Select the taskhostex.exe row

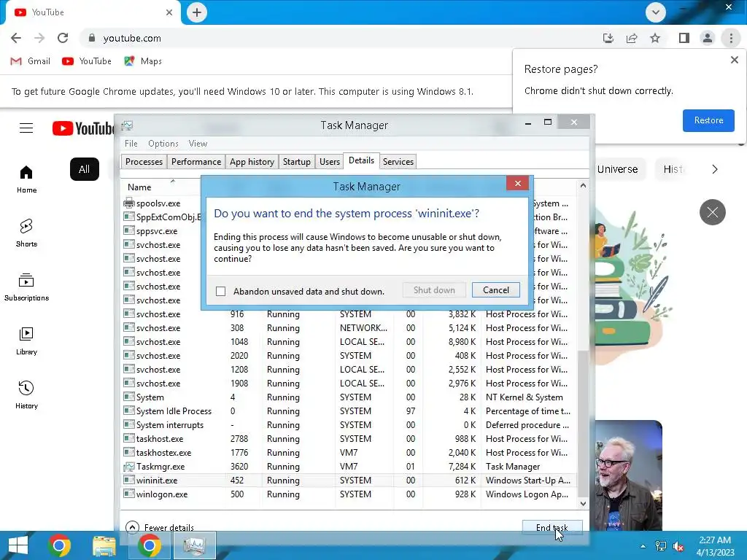coord(348,453)
